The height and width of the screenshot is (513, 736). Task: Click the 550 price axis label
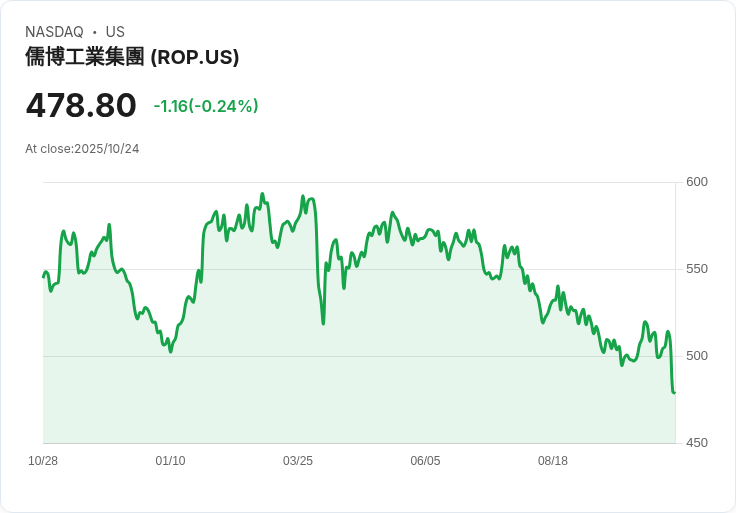(697, 269)
